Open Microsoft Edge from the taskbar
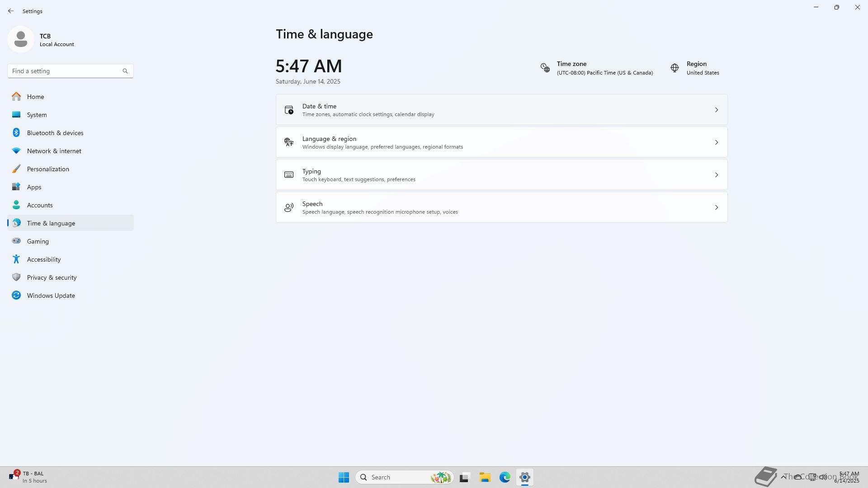The image size is (868, 488). (x=505, y=477)
